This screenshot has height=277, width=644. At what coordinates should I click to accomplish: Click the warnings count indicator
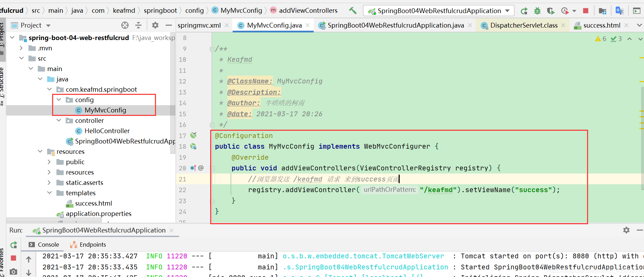tap(601, 39)
